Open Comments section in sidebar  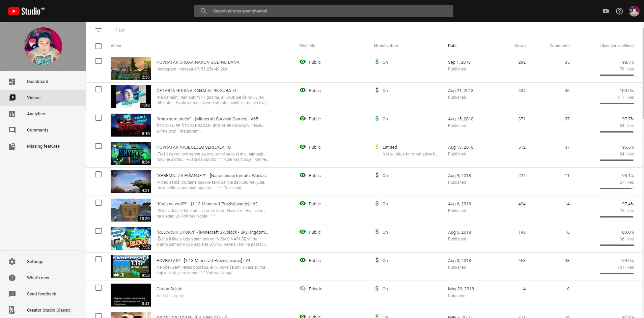(x=37, y=130)
